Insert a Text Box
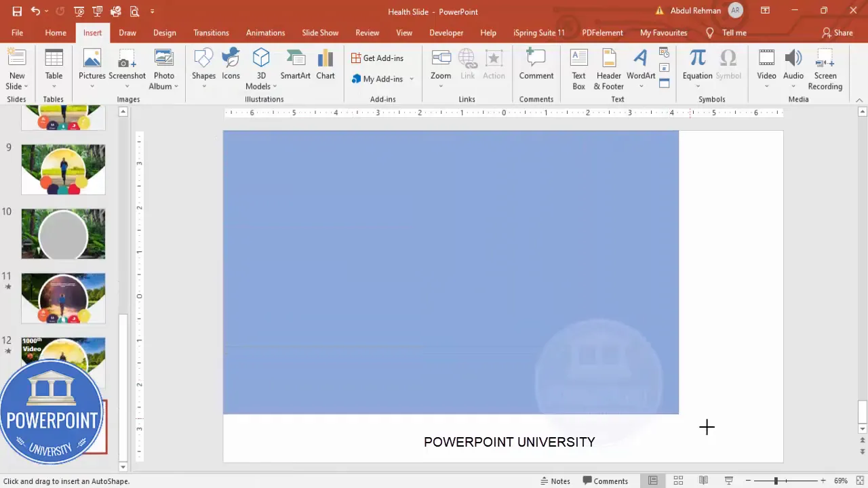Image resolution: width=868 pixels, height=488 pixels. click(x=578, y=69)
